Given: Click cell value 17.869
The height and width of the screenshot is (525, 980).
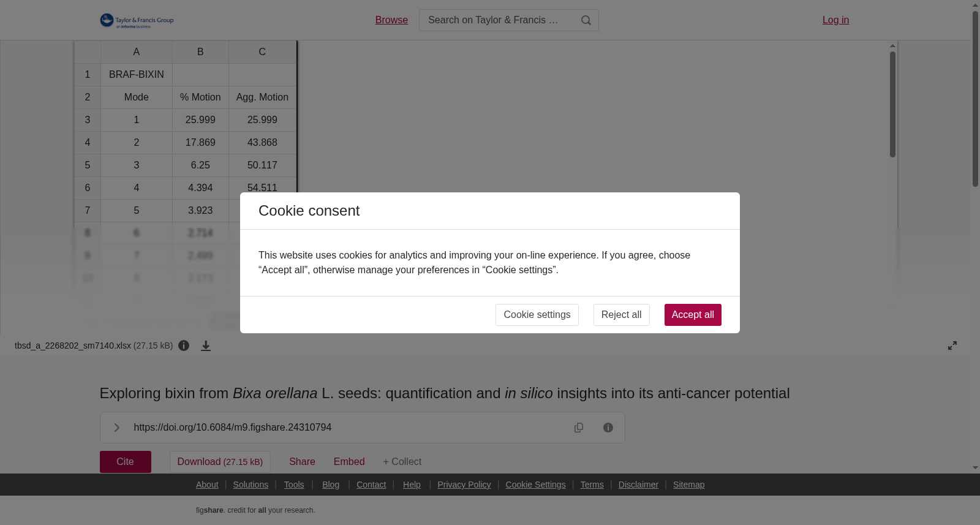Looking at the screenshot, I should coord(200,143).
